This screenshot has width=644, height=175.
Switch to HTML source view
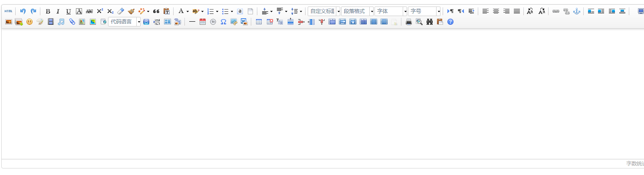(x=9, y=11)
